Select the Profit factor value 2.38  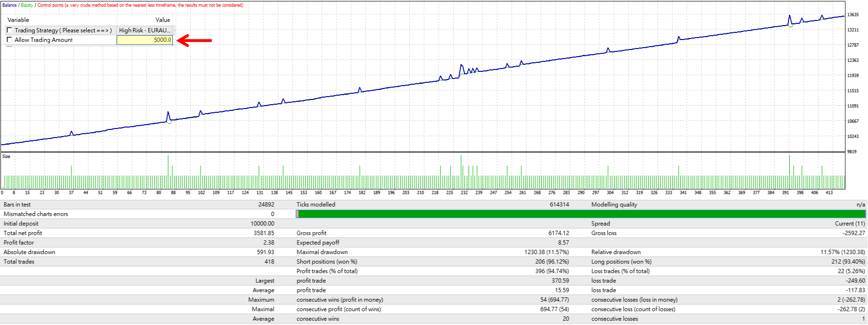point(269,243)
